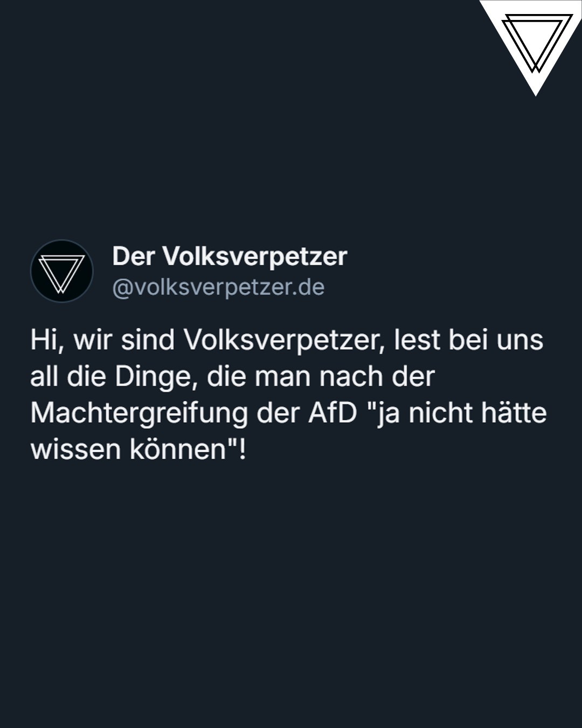Click the words wissen können
This screenshot has height=728, width=582.
click(128, 449)
